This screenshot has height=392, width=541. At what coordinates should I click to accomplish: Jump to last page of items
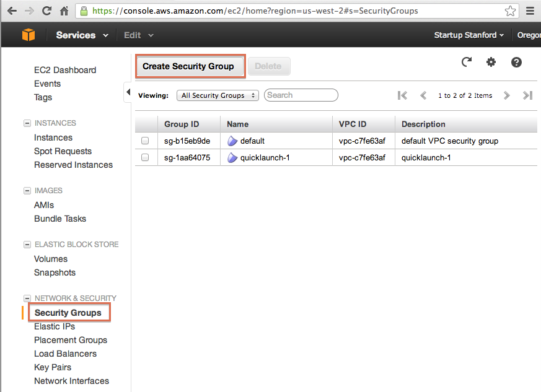click(x=527, y=95)
